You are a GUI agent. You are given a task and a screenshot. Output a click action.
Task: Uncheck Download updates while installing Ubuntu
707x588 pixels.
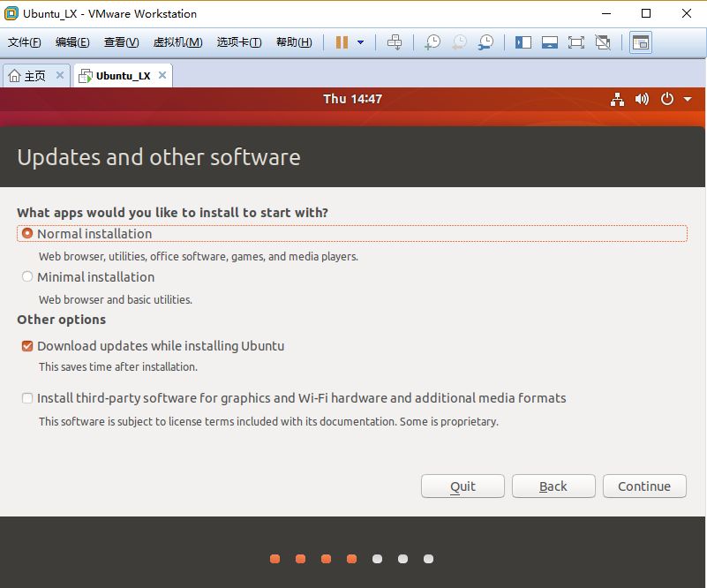coord(27,346)
